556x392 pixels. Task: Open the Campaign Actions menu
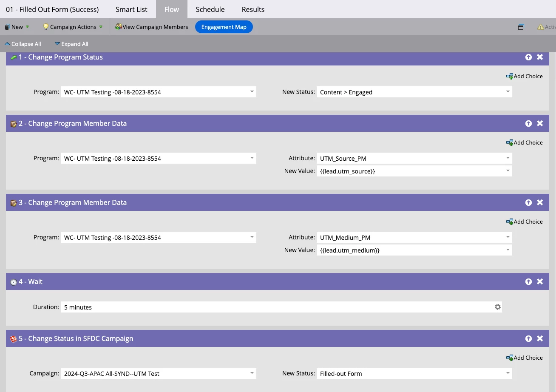(73, 27)
